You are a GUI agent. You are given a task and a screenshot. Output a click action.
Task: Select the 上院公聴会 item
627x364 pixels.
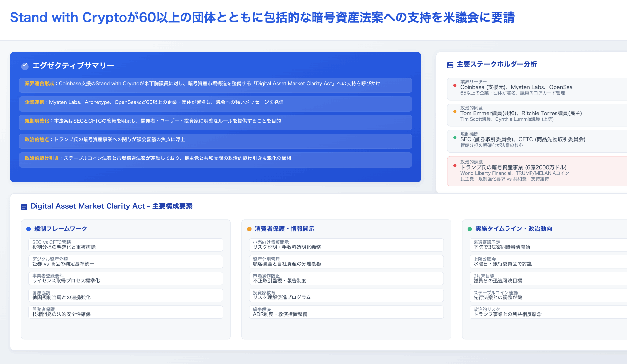(548, 262)
